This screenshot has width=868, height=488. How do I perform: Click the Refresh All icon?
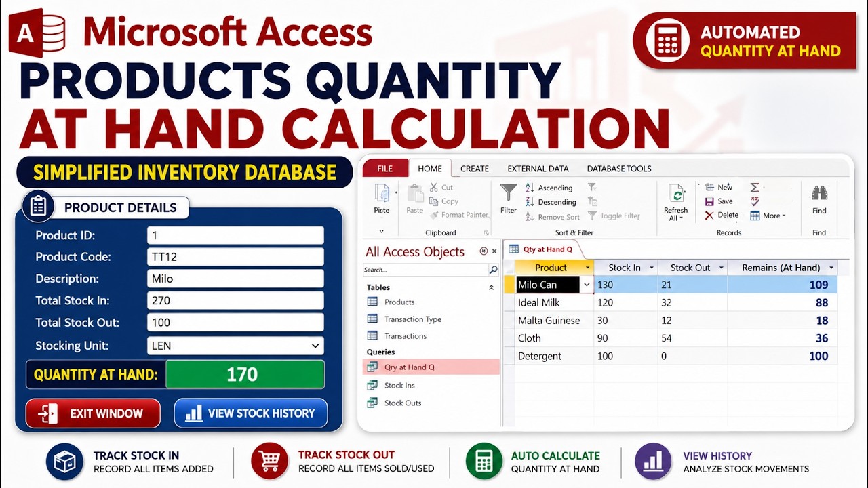(x=676, y=194)
